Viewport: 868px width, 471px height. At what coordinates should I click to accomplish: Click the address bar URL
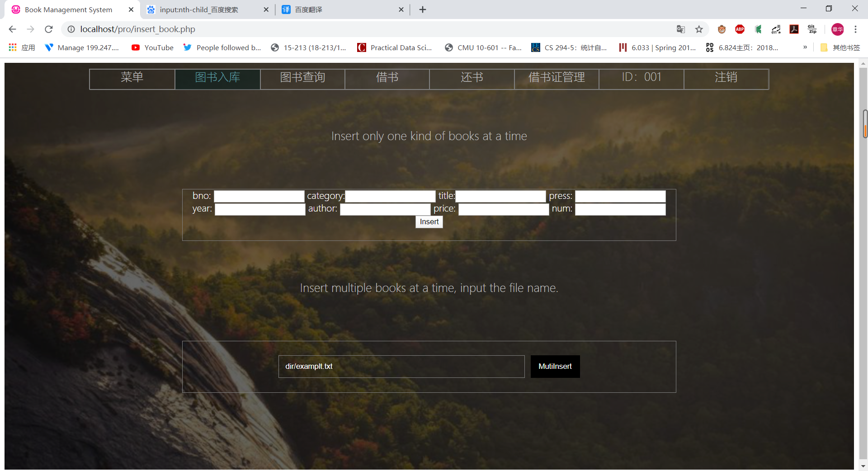coord(137,29)
